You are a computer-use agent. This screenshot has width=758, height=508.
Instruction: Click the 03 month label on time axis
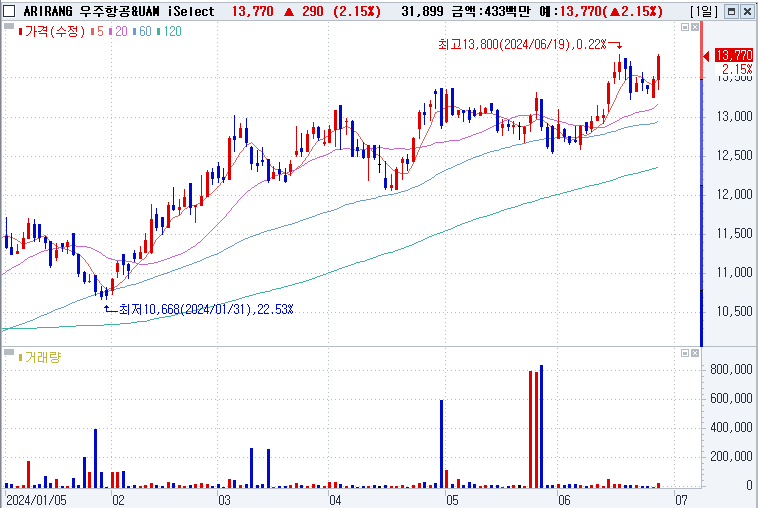[x=224, y=500]
